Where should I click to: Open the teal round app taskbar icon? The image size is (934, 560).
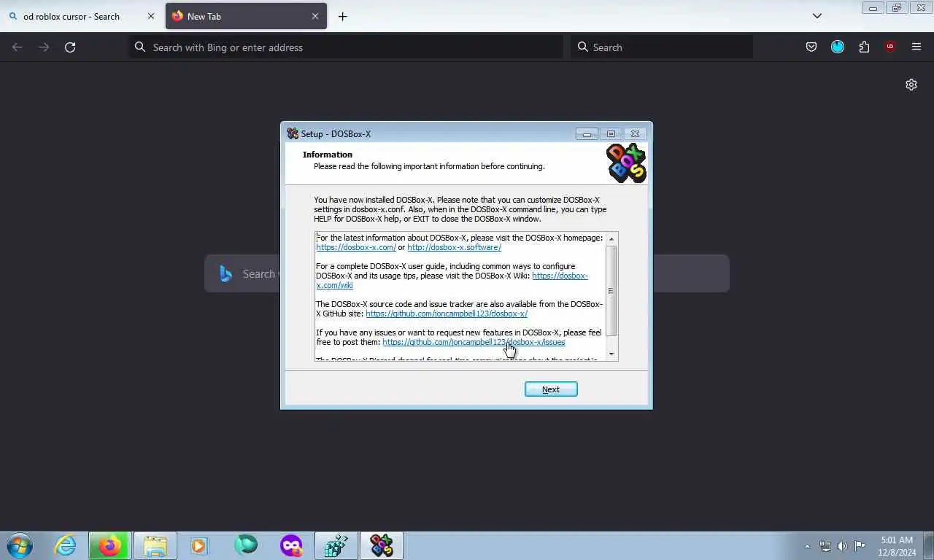(x=246, y=545)
